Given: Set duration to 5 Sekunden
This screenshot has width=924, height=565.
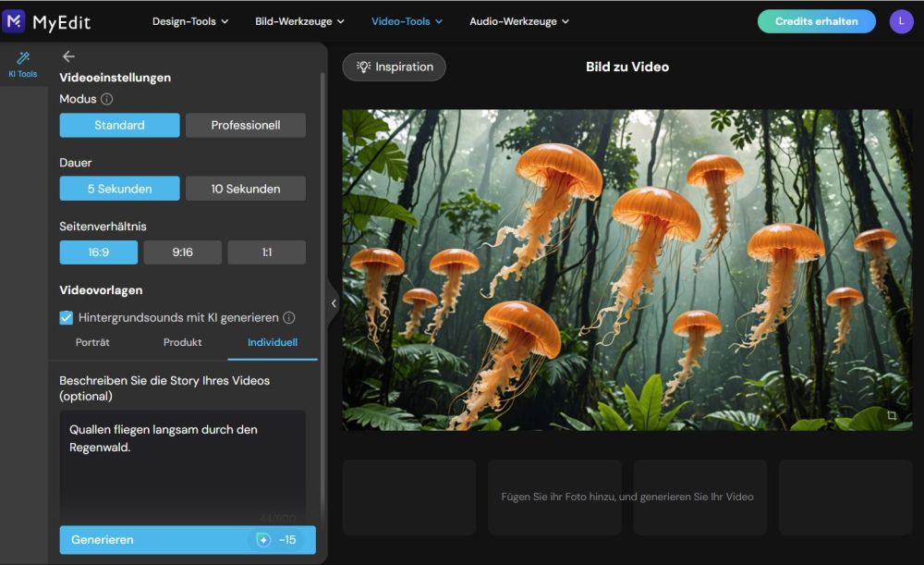Looking at the screenshot, I should pyautogui.click(x=119, y=189).
